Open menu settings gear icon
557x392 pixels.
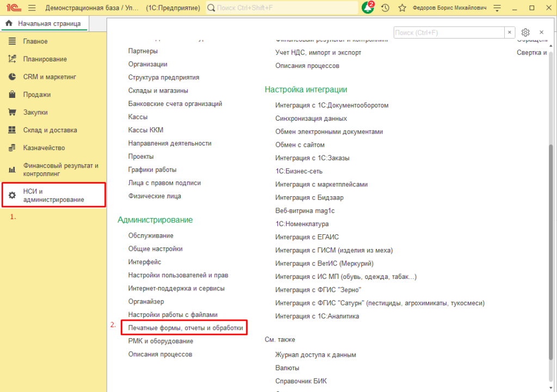[x=525, y=33]
